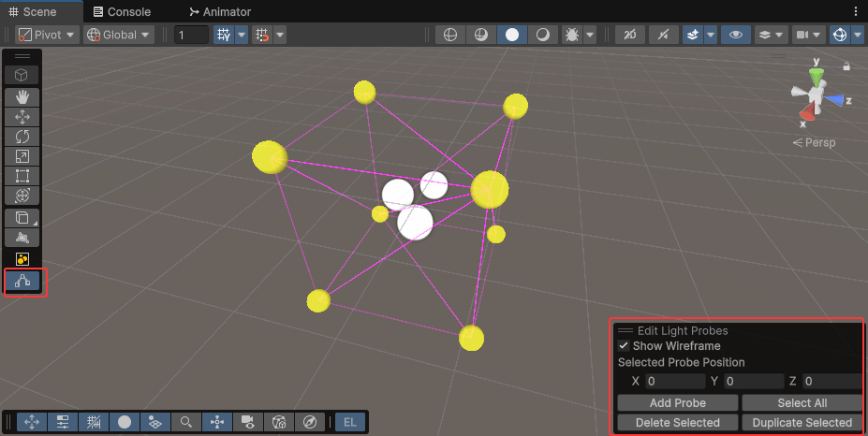
Task: Open the Pivot mode dropdown
Action: 45,35
